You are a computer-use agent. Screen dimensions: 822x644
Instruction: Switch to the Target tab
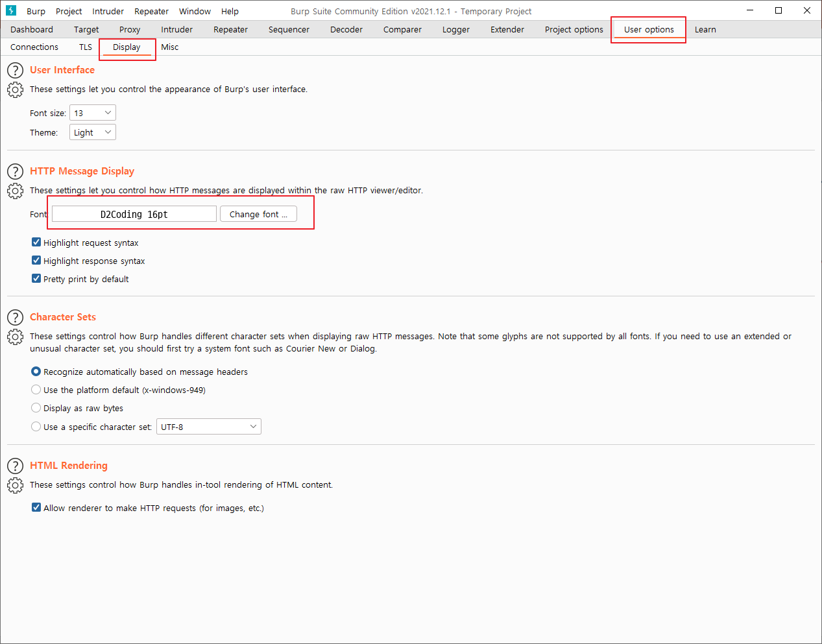86,29
